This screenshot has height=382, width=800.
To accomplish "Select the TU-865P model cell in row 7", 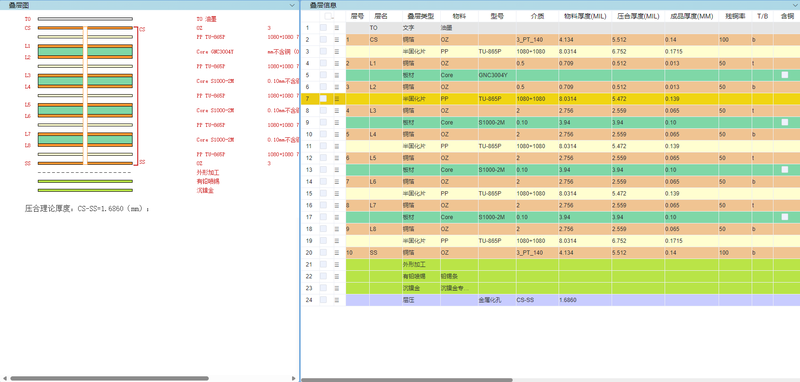I will (497, 99).
